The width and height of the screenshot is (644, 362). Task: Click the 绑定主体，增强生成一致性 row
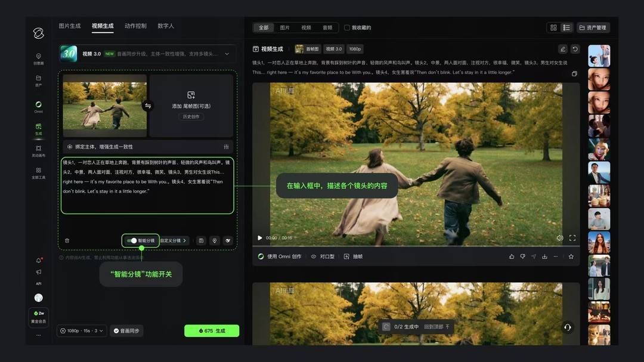pos(147,147)
